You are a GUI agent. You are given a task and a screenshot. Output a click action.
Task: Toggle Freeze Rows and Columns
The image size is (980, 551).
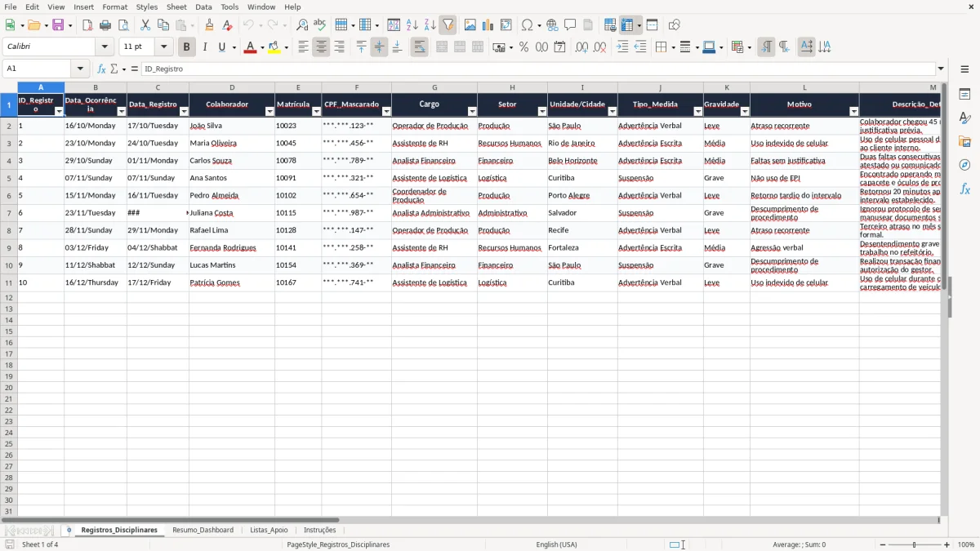pyautogui.click(x=627, y=25)
